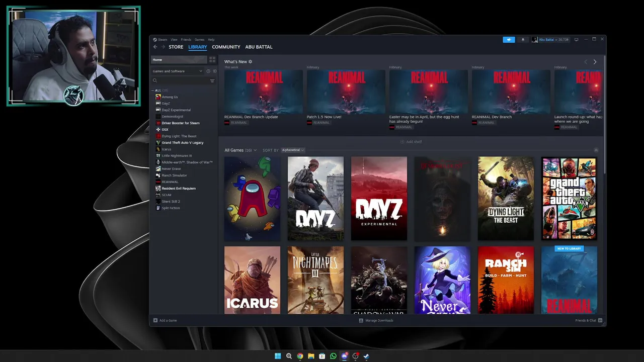The height and width of the screenshot is (362, 644).
Task: Click the Add a Game plus icon
Action: click(x=155, y=320)
